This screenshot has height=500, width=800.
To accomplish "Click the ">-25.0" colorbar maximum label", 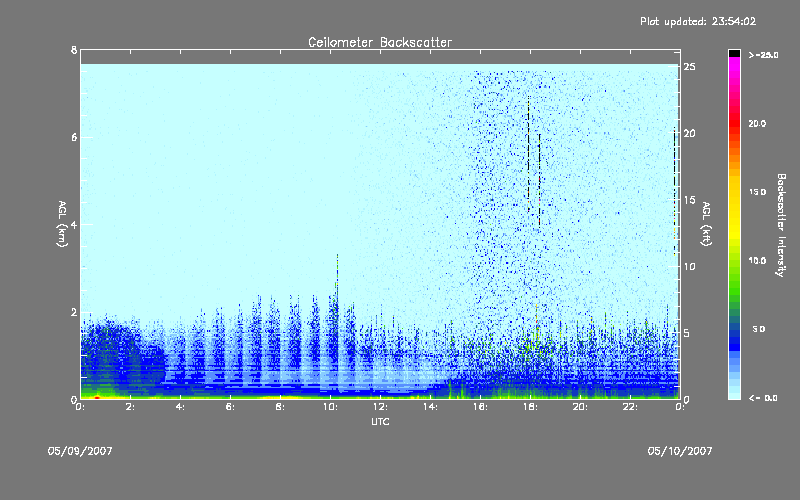I will [x=763, y=55].
